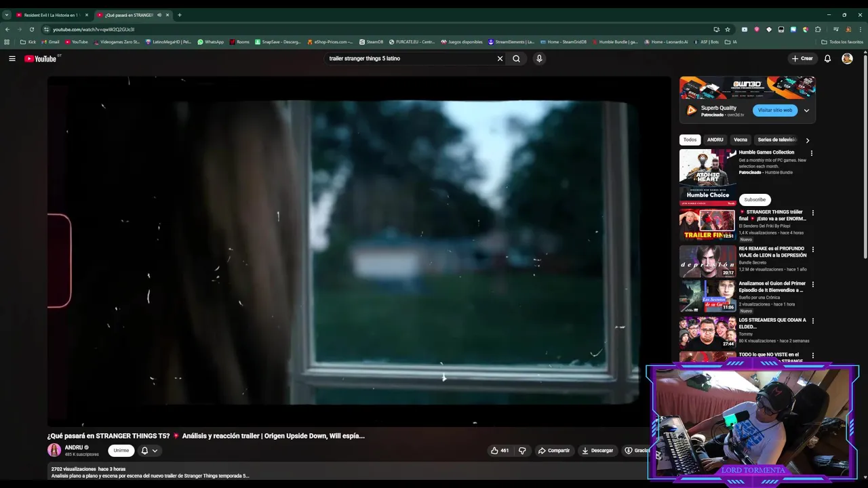Like the video with thumbs up

point(500,451)
